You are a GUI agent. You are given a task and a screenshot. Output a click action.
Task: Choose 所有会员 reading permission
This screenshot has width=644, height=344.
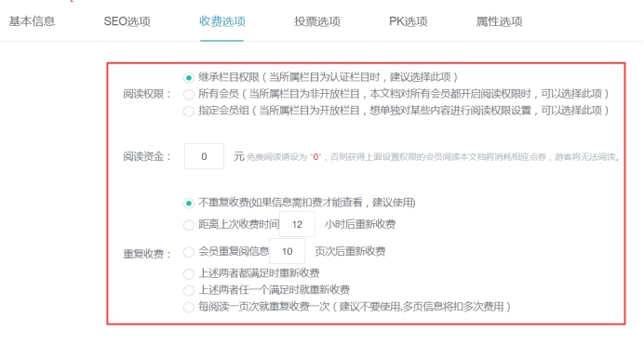click(189, 95)
